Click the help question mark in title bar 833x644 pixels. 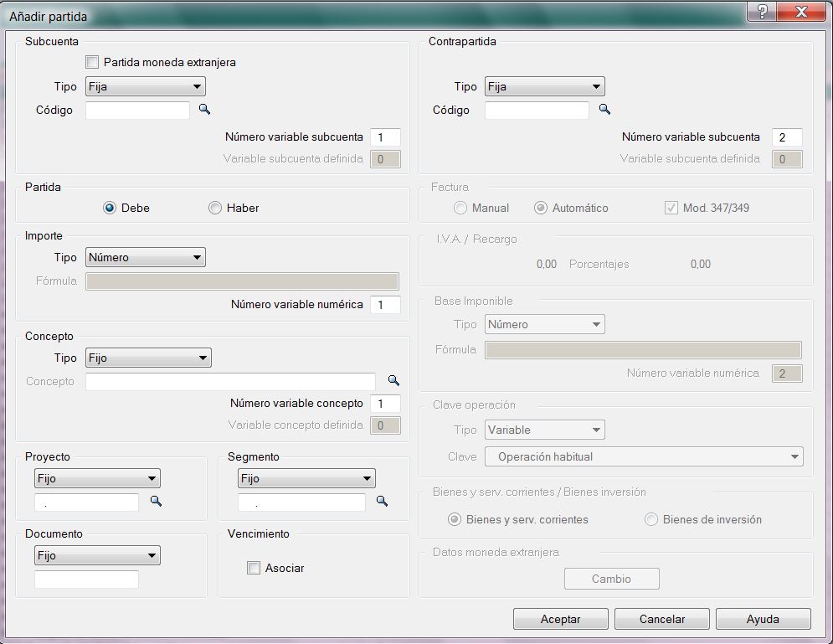point(761,12)
